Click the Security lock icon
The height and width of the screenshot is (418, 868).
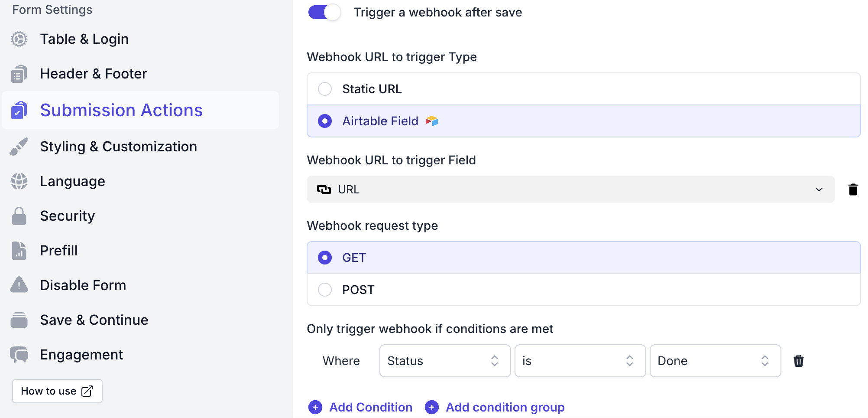pos(19,216)
